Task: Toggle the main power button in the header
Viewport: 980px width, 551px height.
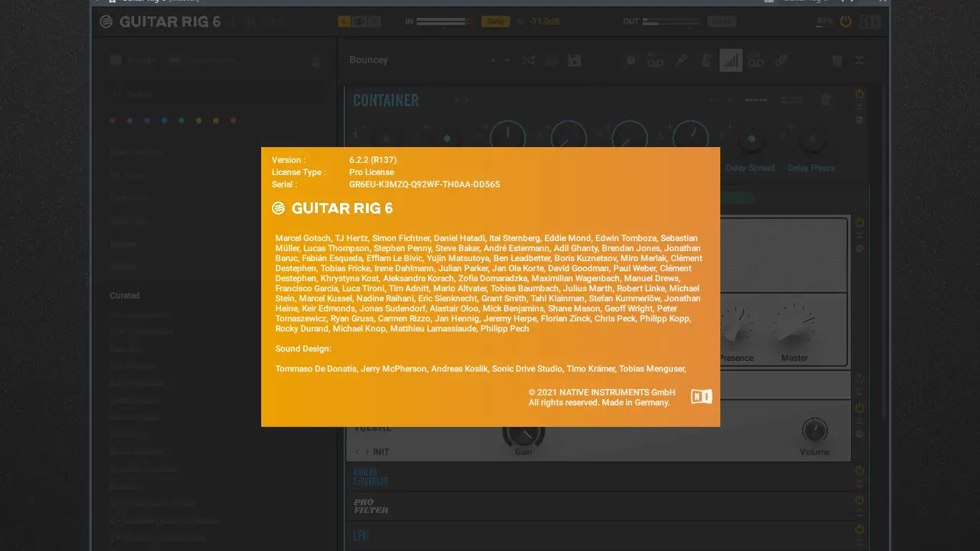Action: coord(846,22)
